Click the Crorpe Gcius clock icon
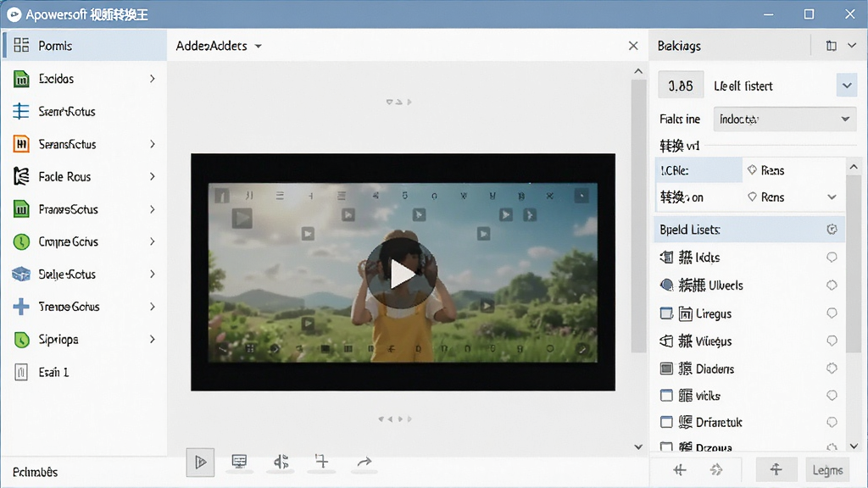868x488 pixels. [21, 241]
